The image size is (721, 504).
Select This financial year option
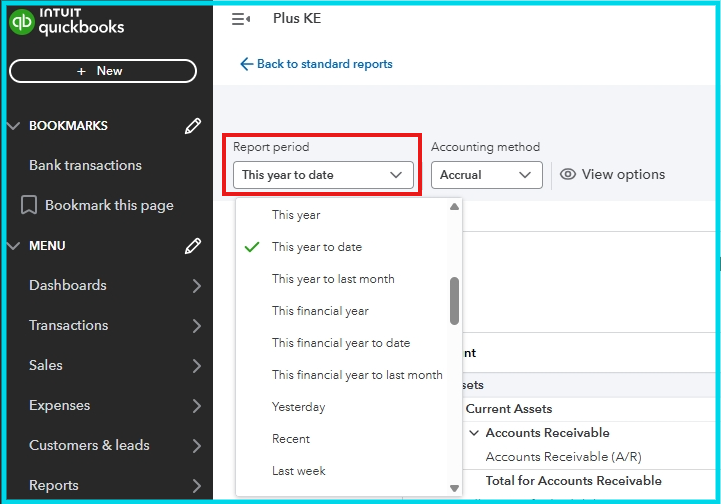[x=320, y=311]
